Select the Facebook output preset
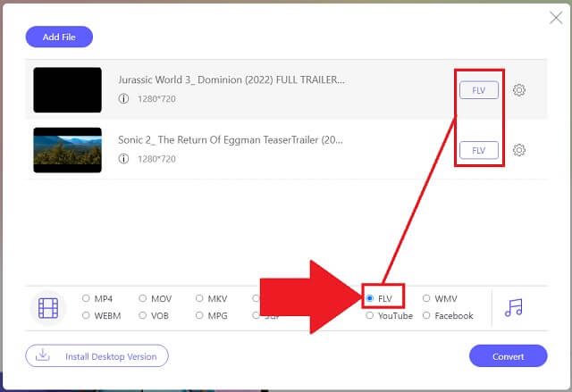 click(427, 315)
